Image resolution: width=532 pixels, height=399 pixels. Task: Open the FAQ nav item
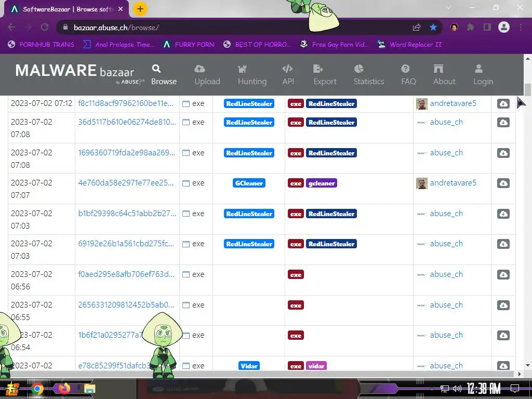(408, 75)
